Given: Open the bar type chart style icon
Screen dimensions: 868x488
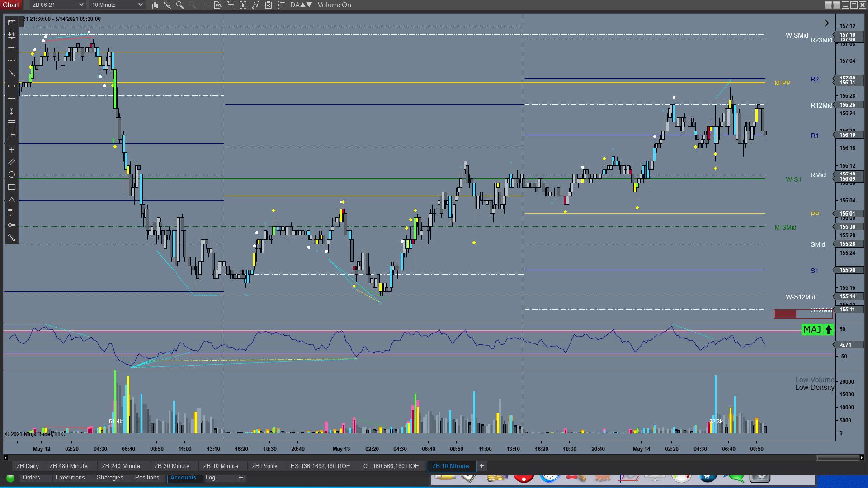Looking at the screenshot, I should click(x=155, y=5).
